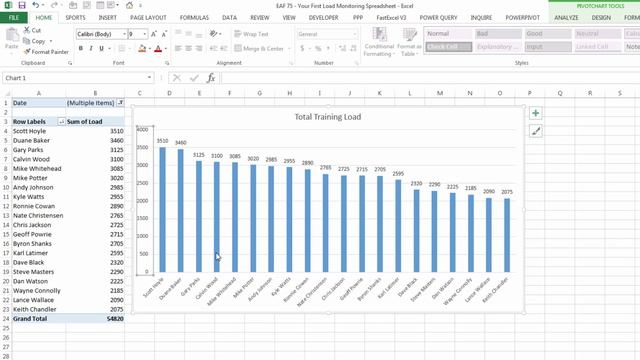This screenshot has width=640, height=360.
Task: Select the Scott Hoyle bar in the chart
Action: tap(162, 209)
